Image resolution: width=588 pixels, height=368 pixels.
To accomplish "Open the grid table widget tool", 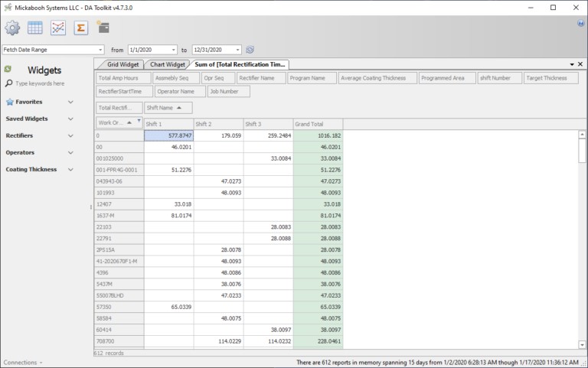I will point(35,28).
